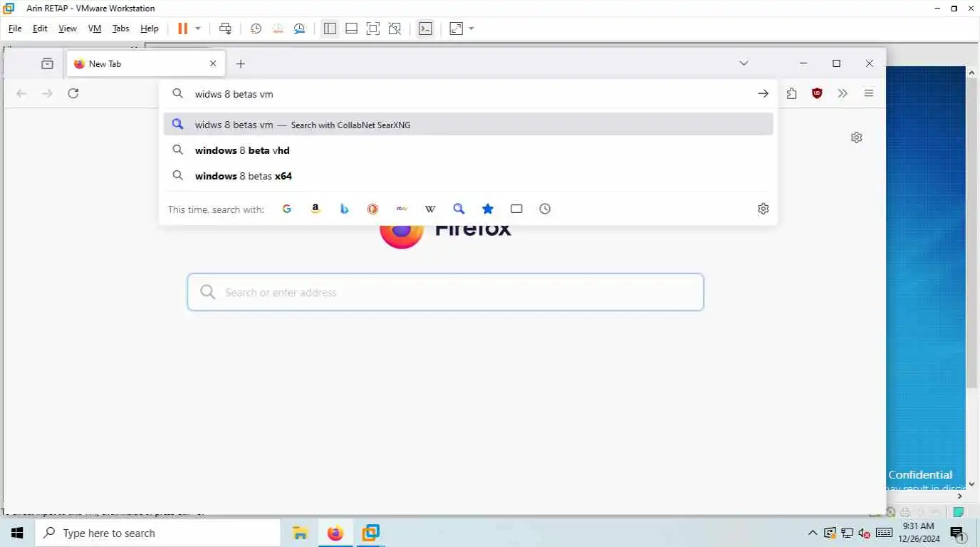Open the VMware View menu

[x=68, y=28]
